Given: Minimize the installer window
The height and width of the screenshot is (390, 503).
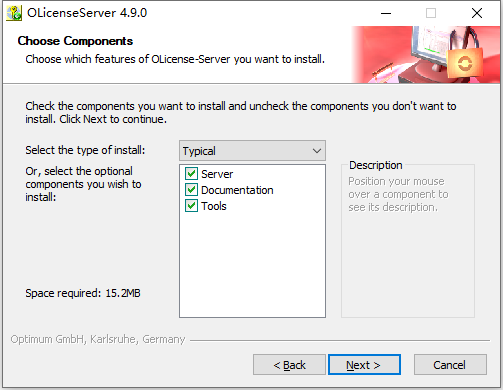Looking at the screenshot, I should click(386, 13).
